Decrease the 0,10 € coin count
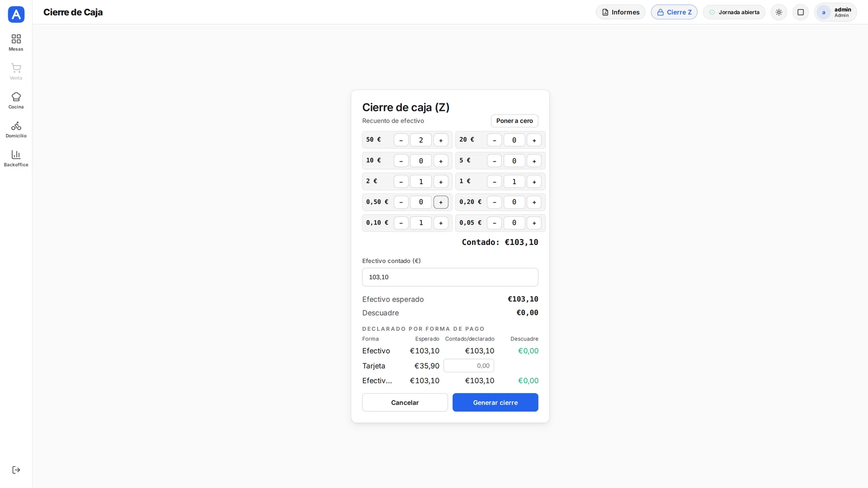This screenshot has height=488, width=868. pos(401,223)
